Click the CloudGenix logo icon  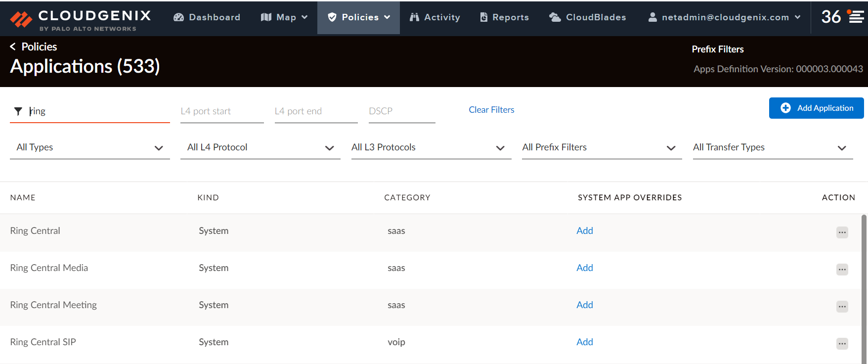point(21,19)
